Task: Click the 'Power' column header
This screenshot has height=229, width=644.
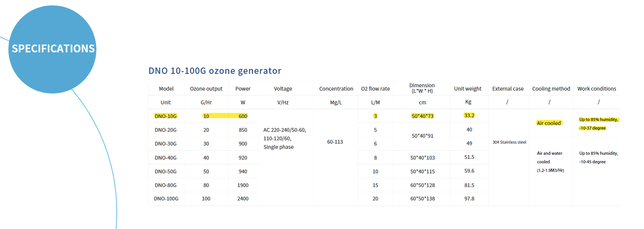Action: point(243,89)
